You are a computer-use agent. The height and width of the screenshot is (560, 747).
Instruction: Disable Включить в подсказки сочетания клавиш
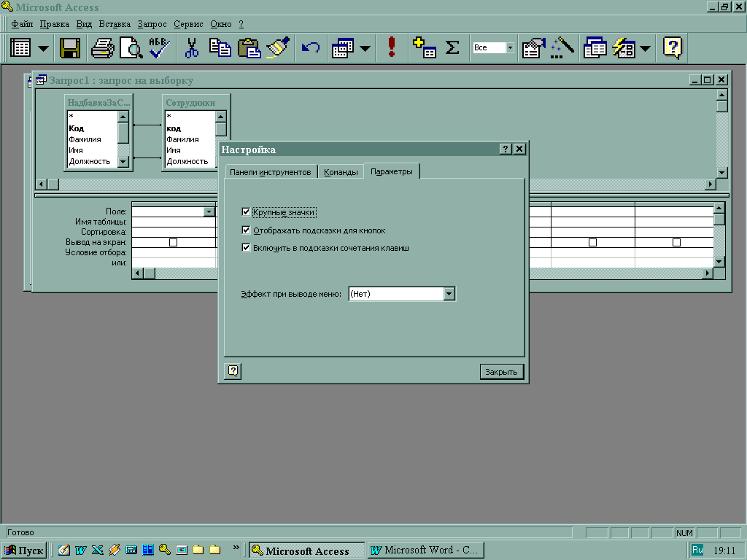click(246, 248)
